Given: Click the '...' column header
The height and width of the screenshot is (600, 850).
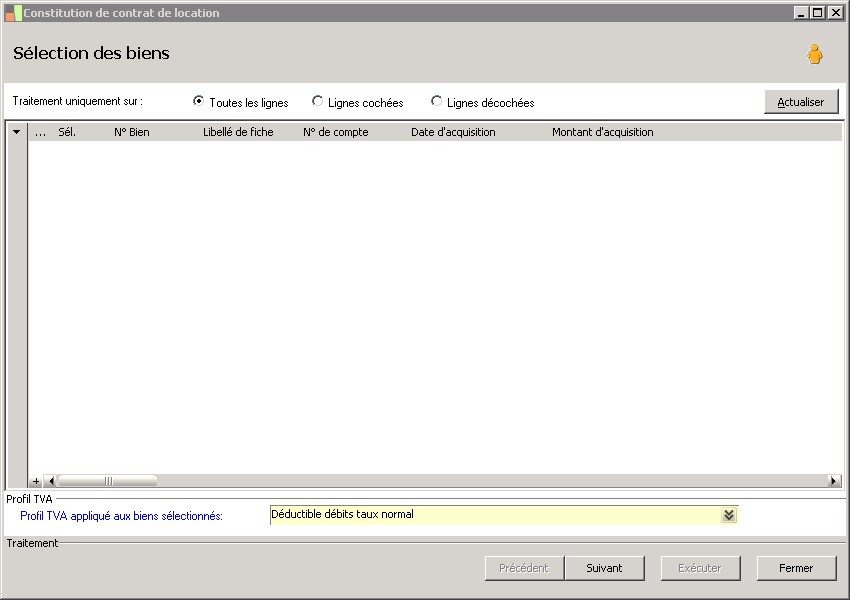Looking at the screenshot, I should pyautogui.click(x=41, y=132).
